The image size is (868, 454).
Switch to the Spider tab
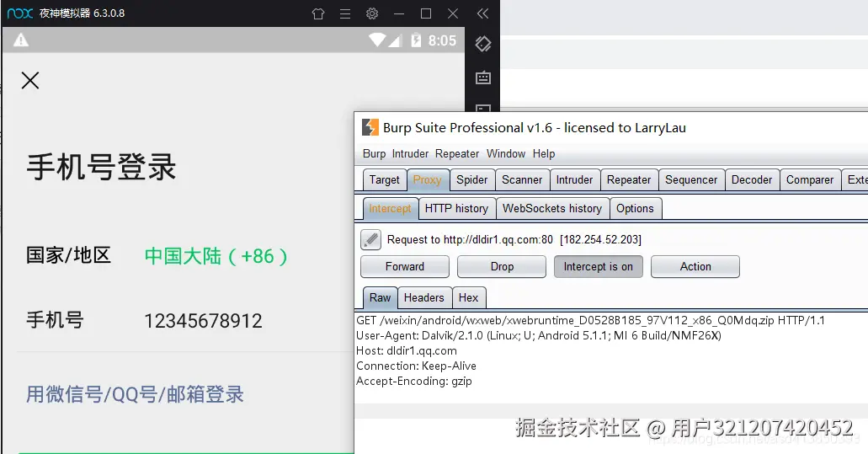(471, 180)
